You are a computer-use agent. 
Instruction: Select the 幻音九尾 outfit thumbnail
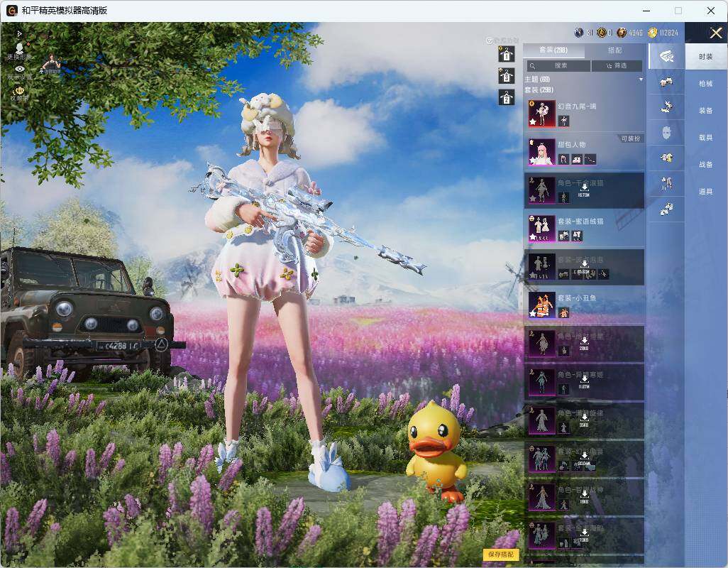[542, 114]
